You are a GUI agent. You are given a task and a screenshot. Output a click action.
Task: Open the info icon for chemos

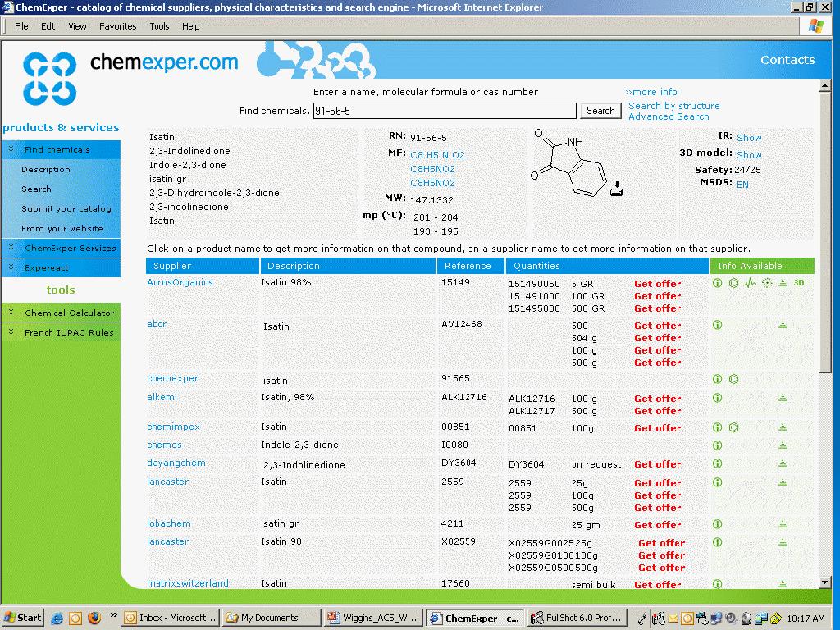(x=717, y=445)
